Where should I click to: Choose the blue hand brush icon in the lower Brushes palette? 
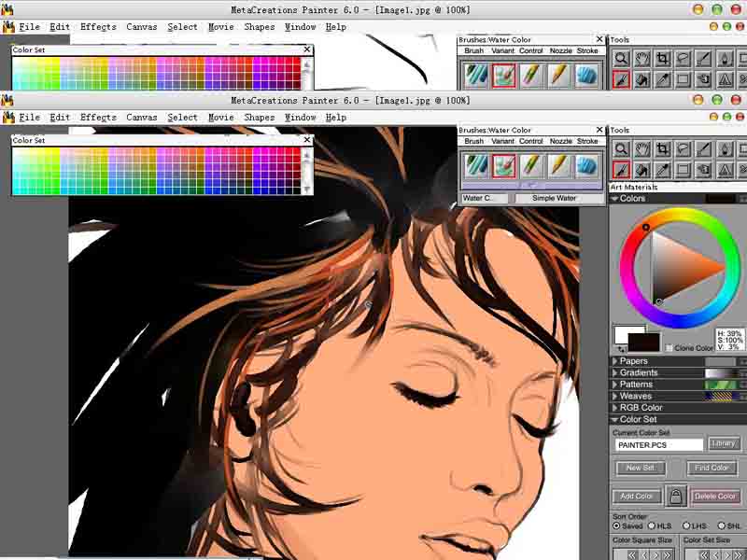[x=586, y=166]
